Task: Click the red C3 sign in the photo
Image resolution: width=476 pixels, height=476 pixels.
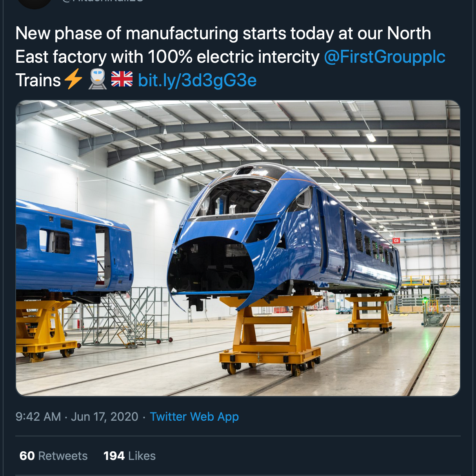Action: pos(396,240)
